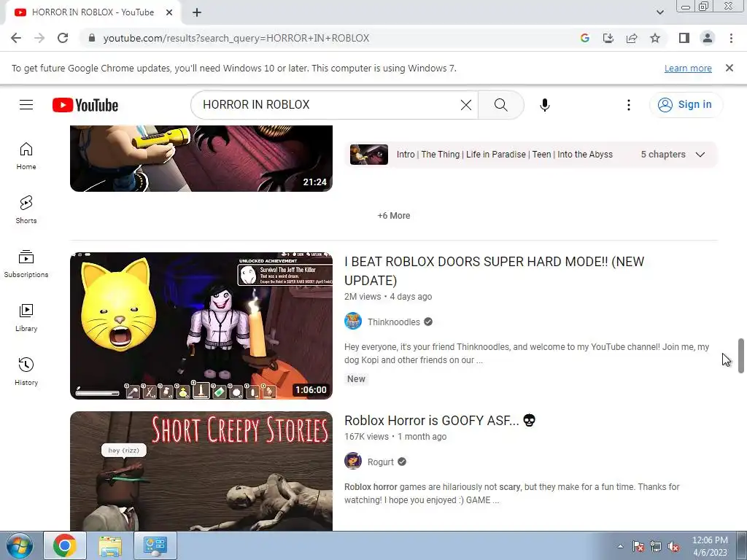Click the taskbar clock showing 12:06 PM
The image size is (747, 560).
pos(710,546)
